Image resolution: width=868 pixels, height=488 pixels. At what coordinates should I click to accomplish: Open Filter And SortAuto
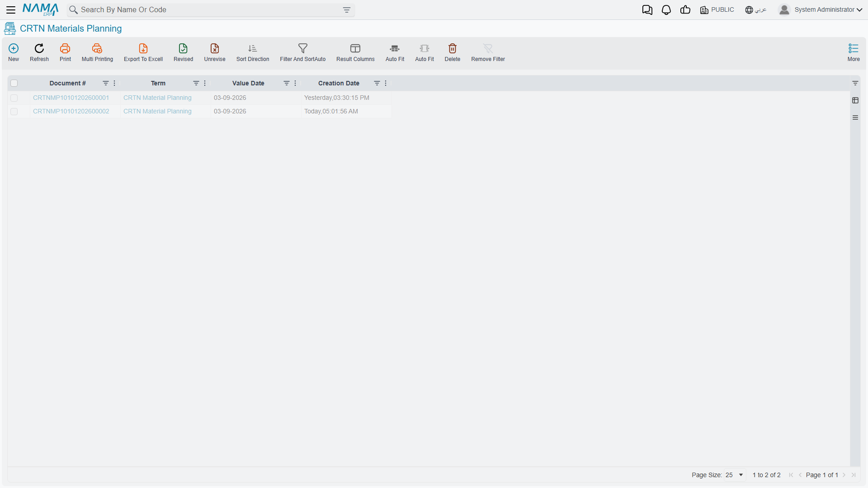(303, 52)
